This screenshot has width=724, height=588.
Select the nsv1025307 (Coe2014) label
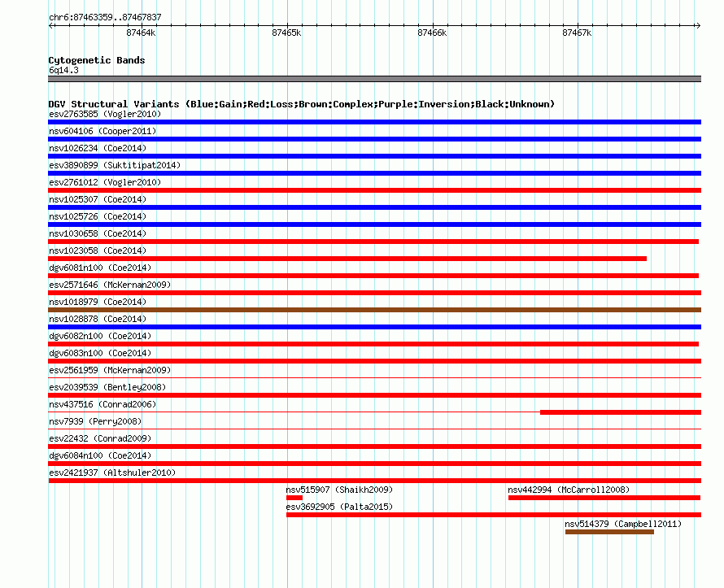(x=98, y=199)
